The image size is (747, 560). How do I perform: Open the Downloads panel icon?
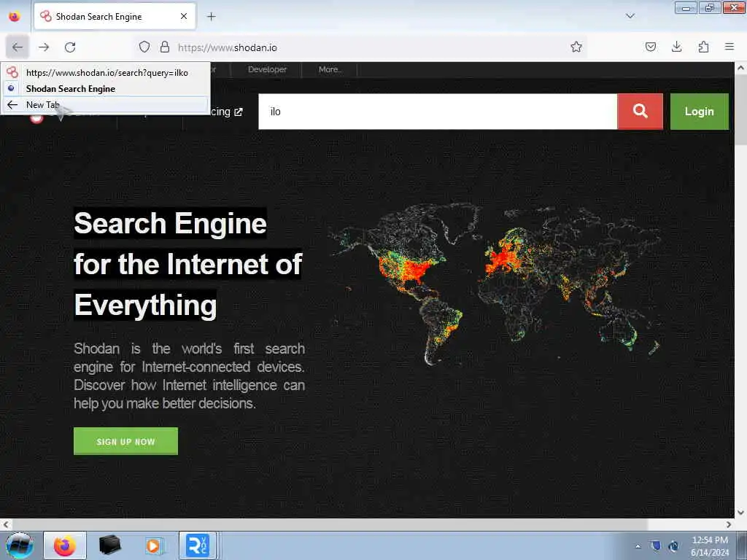pos(676,47)
